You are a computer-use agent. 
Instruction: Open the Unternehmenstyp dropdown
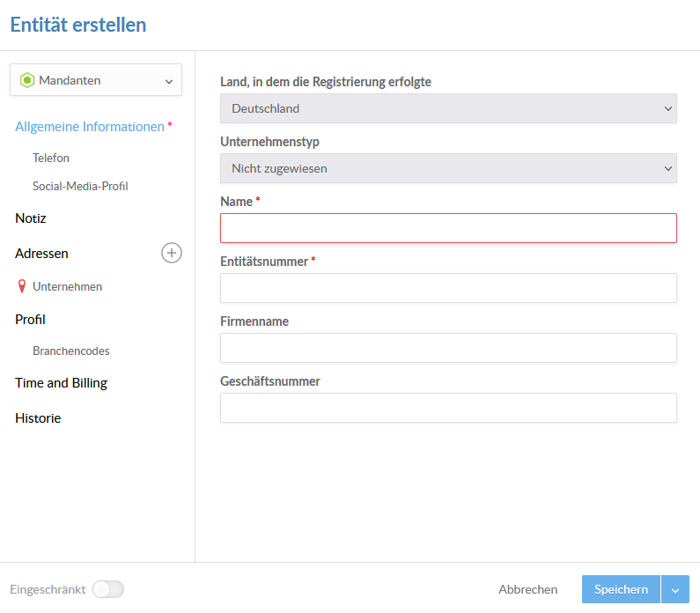(x=448, y=168)
